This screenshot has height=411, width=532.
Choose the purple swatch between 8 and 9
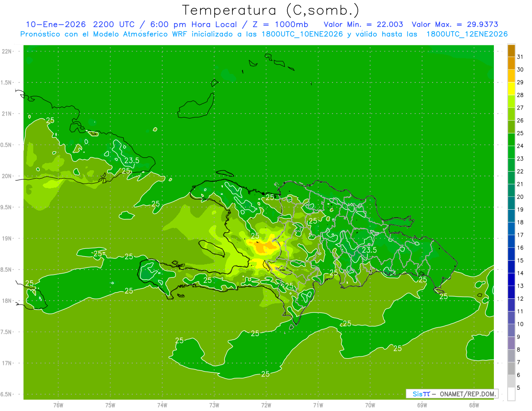tap(511, 343)
